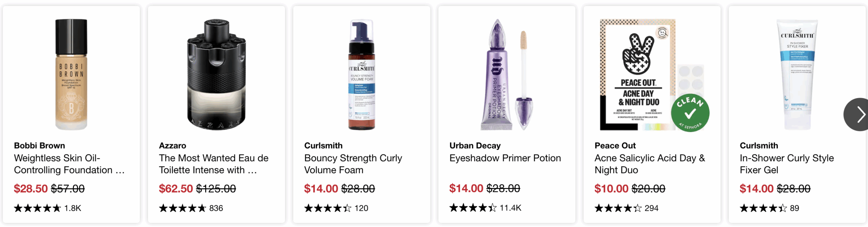Image resolution: width=868 pixels, height=227 pixels.
Task: Click the Bouncy Strength Curly Volume Foam title
Action: point(353,164)
